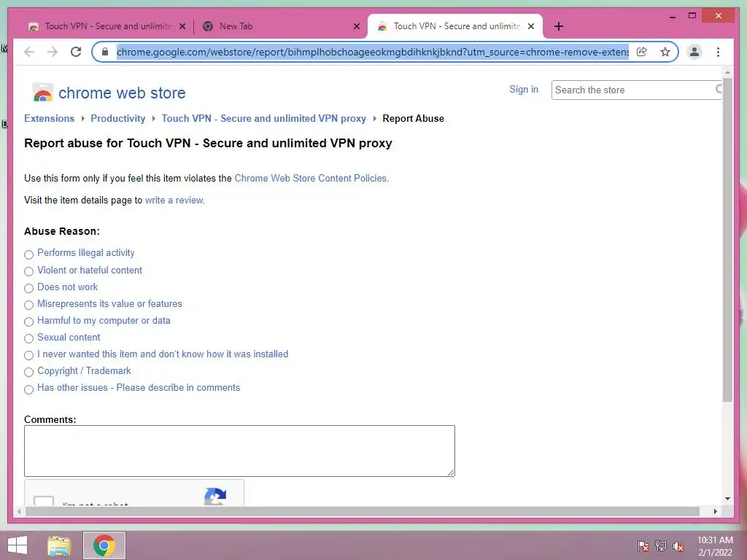Screen dimensions: 747x560
Task: Click the scroll up arrow
Action: pyautogui.click(x=727, y=72)
